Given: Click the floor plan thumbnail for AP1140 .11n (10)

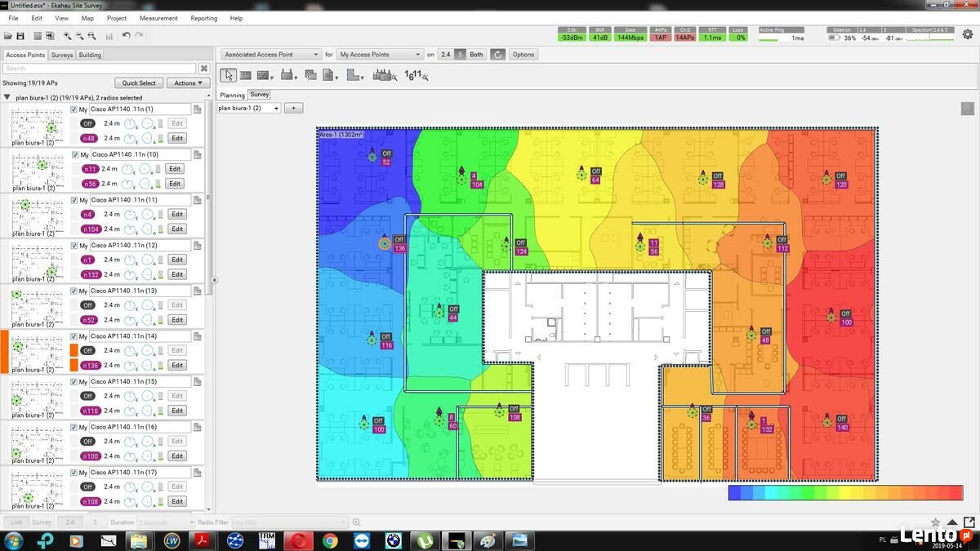Looking at the screenshot, I should point(37,171).
